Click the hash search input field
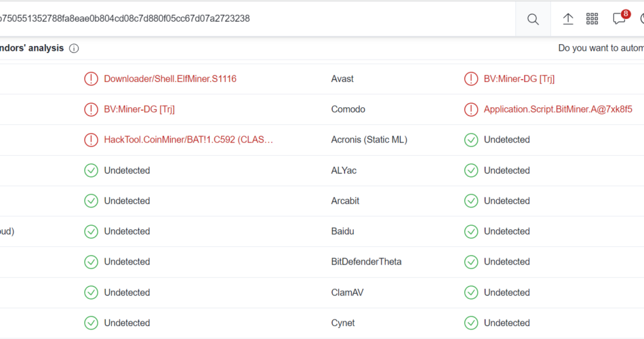 (x=258, y=18)
